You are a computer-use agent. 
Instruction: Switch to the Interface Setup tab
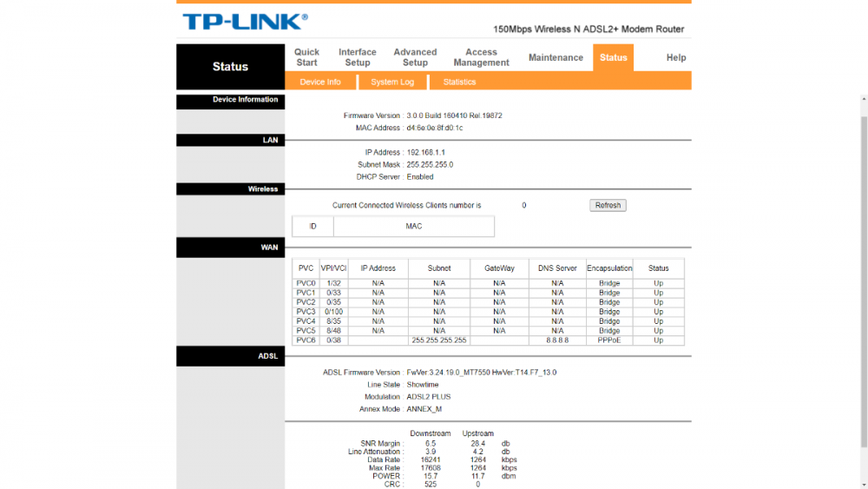click(358, 57)
